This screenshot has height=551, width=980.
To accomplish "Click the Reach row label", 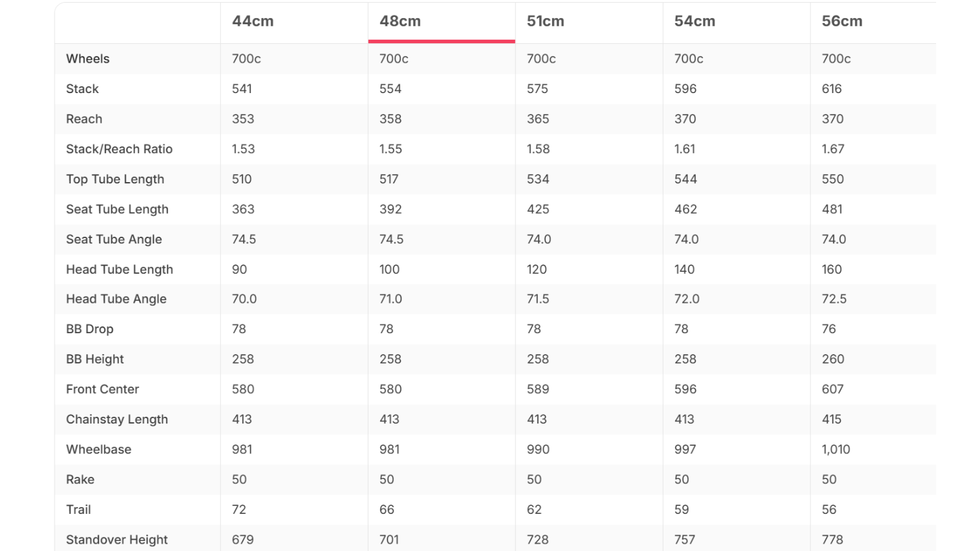I will click(84, 119).
